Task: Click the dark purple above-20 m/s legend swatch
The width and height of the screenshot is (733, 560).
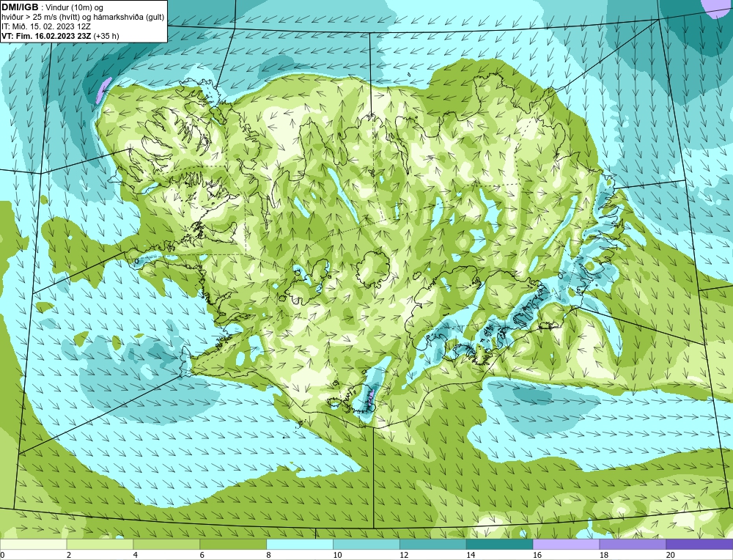Action: [x=699, y=544]
